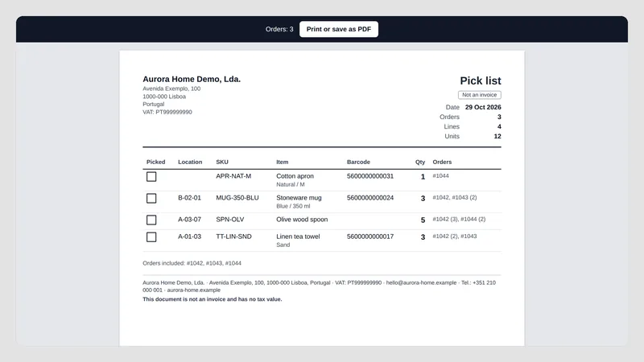
Task: Click barcode 5600000000031
Action: point(370,176)
